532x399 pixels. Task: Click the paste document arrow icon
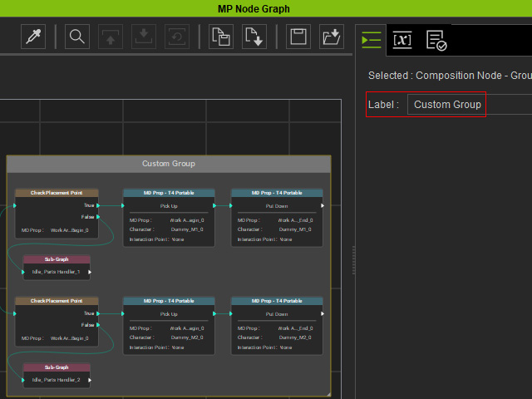tap(254, 37)
